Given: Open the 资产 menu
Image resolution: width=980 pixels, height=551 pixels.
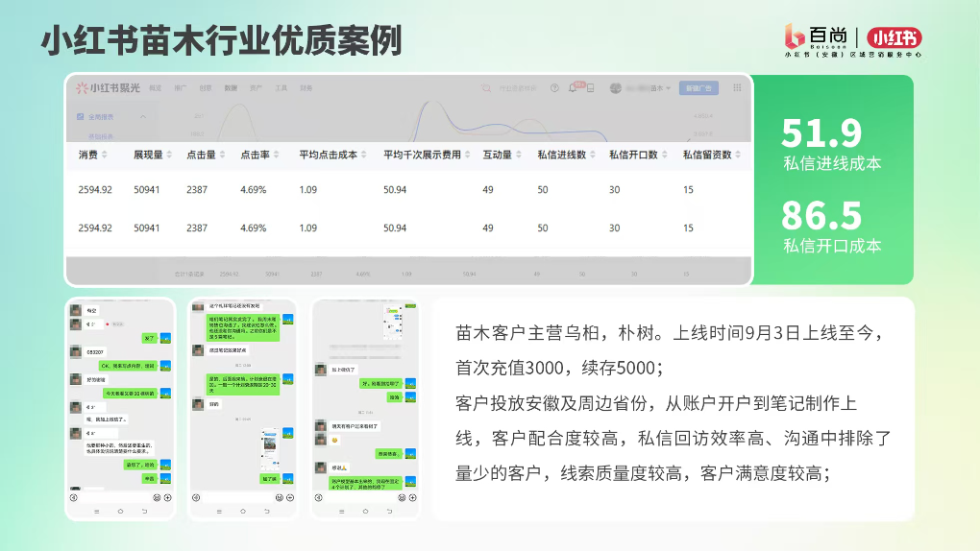Looking at the screenshot, I should 256,88.
